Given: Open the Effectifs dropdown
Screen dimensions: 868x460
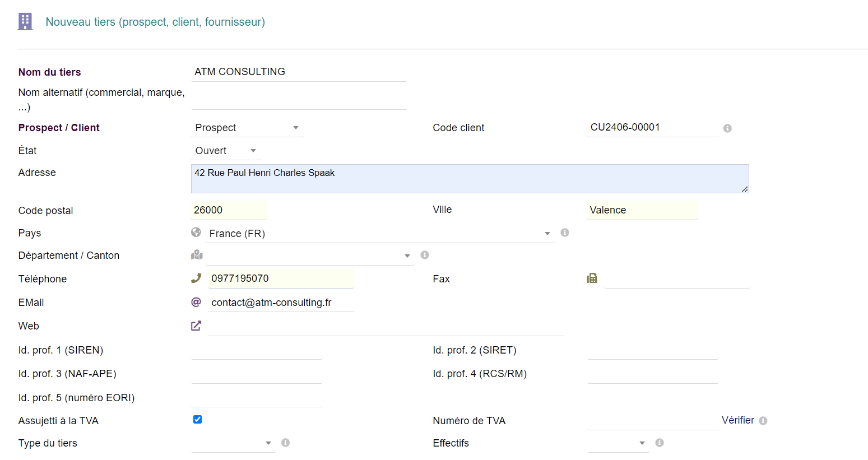Looking at the screenshot, I should click(x=619, y=443).
